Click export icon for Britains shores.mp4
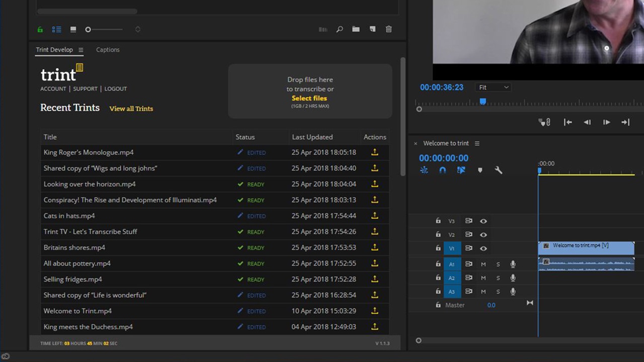This screenshot has height=362, width=644. point(374,247)
